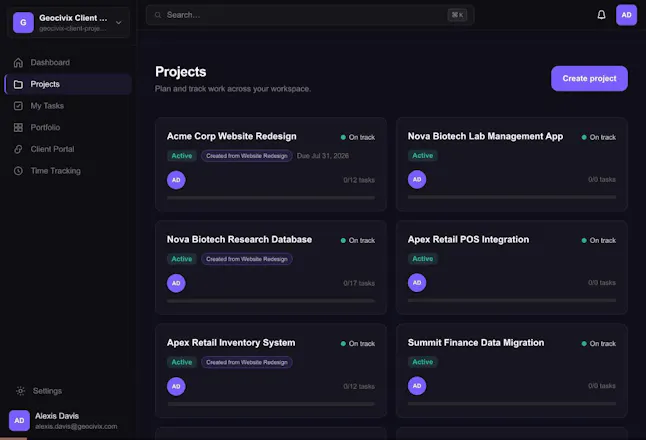Open Apex Retail POS Integration project
Image resolution: width=646 pixels, height=440 pixels.
click(x=468, y=240)
